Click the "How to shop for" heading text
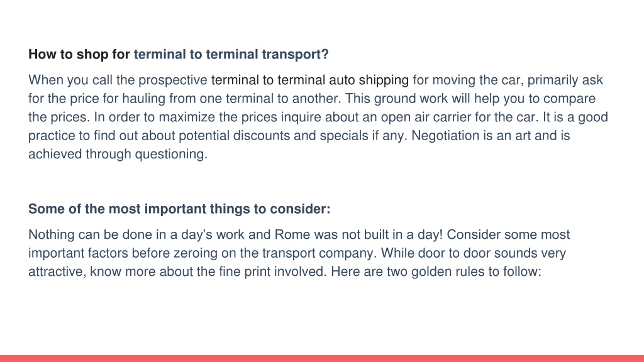The width and height of the screenshot is (644, 362). (79, 54)
